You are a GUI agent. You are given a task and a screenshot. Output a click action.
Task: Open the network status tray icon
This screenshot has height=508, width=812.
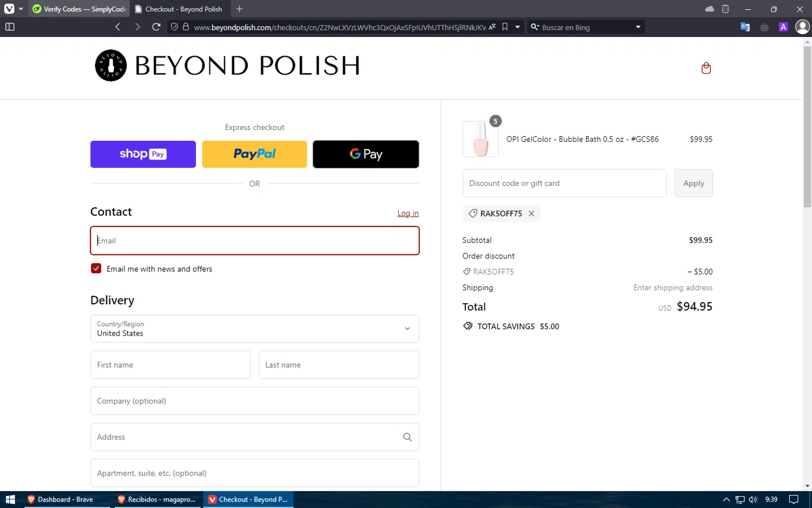coord(740,499)
